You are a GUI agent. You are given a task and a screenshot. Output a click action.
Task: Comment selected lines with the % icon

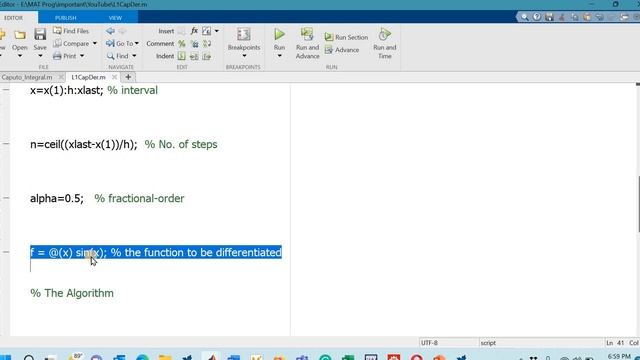pyautogui.click(x=182, y=44)
